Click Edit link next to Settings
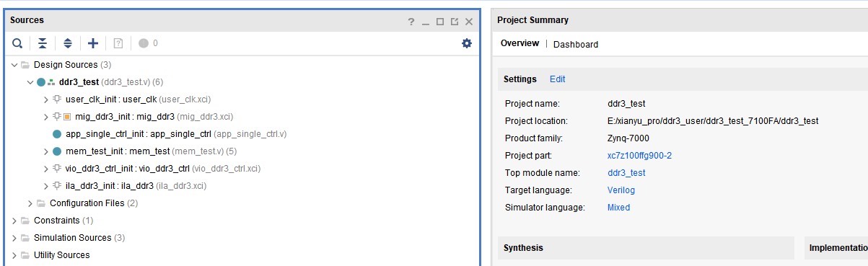This screenshot has width=868, height=266. coord(558,79)
